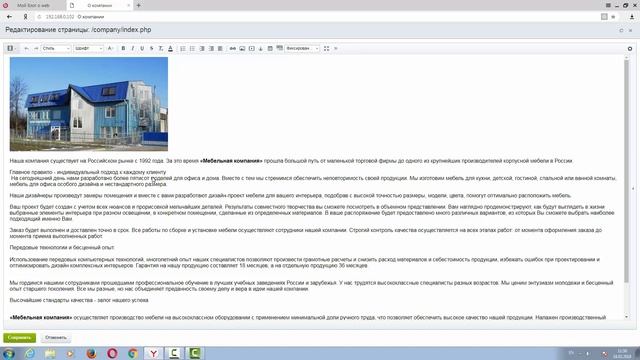Open the Фиксирован dropdown in toolbar
Image resolution: width=640 pixels, height=360 pixels.
tap(302, 49)
